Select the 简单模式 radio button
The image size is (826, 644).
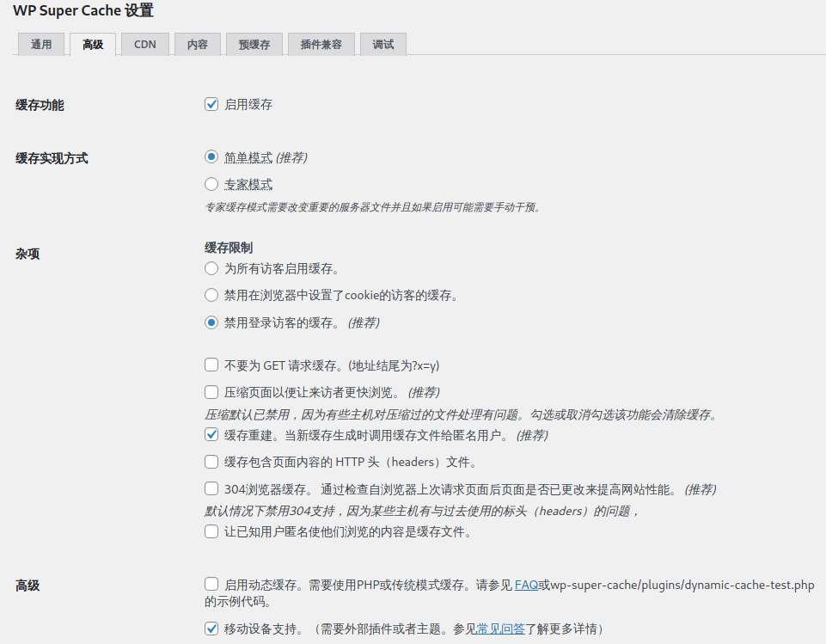pyautogui.click(x=211, y=157)
